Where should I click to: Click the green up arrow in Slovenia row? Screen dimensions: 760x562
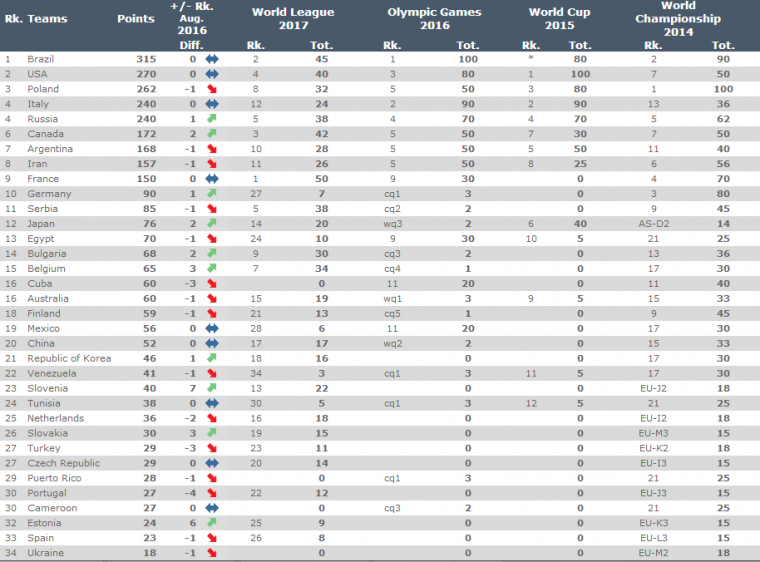pos(212,388)
